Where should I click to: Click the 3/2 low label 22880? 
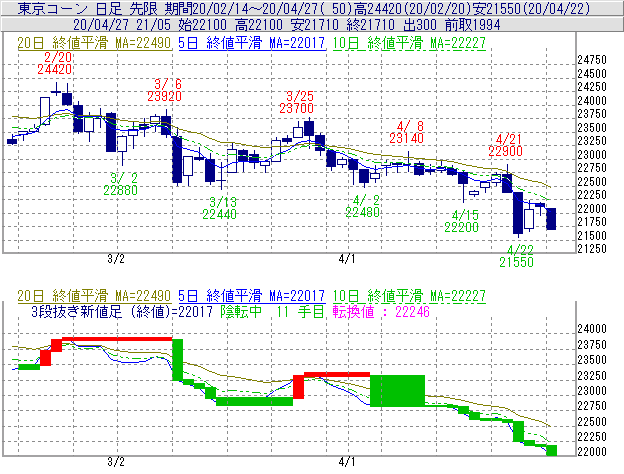[x=121, y=190]
